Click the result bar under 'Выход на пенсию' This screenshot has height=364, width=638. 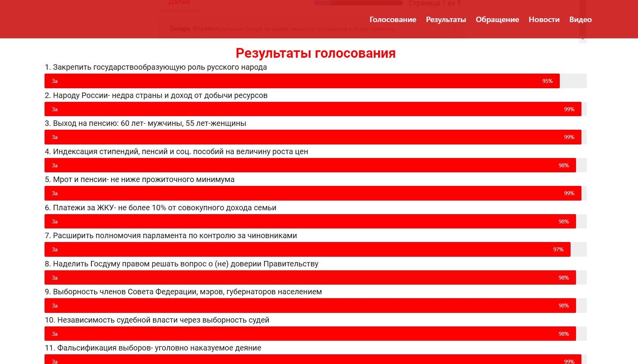(x=313, y=137)
